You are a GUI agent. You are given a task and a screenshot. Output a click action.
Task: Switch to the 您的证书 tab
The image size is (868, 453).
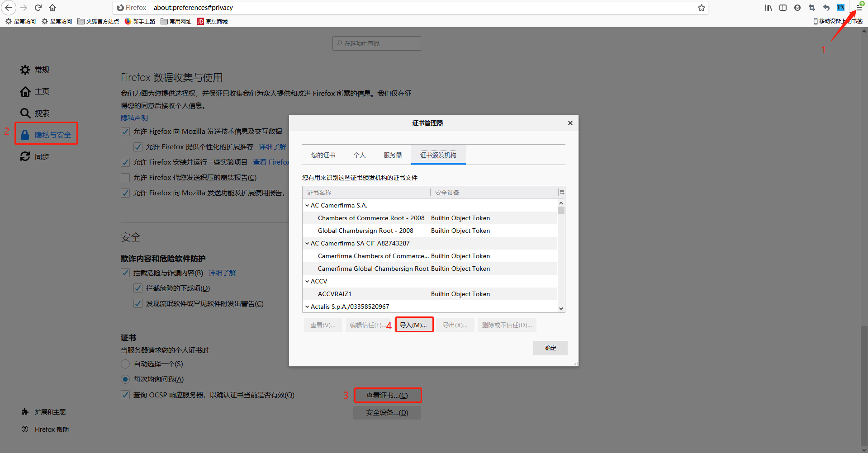pyautogui.click(x=323, y=155)
